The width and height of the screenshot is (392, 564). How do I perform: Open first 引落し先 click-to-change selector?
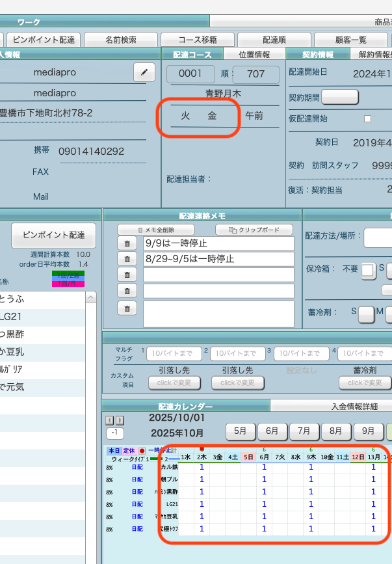174,383
